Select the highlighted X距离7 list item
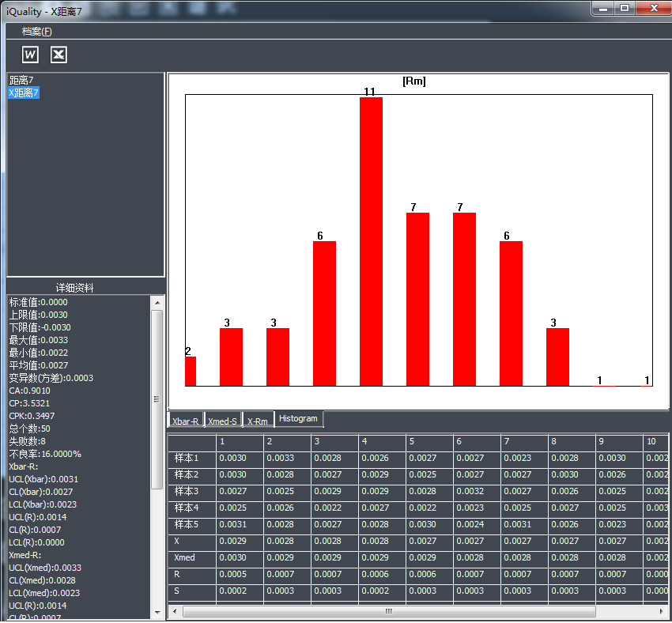 click(24, 93)
